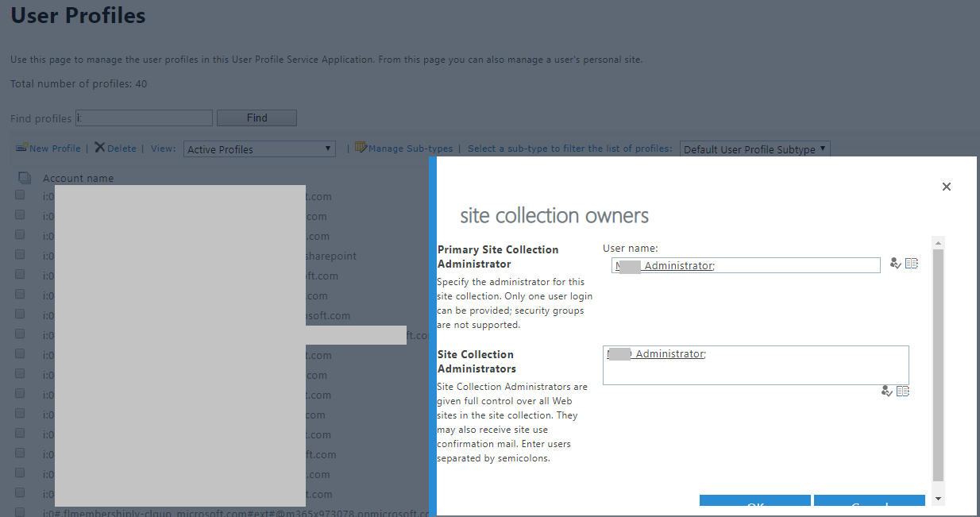Click the 'site collection owners' dialog title

554,215
